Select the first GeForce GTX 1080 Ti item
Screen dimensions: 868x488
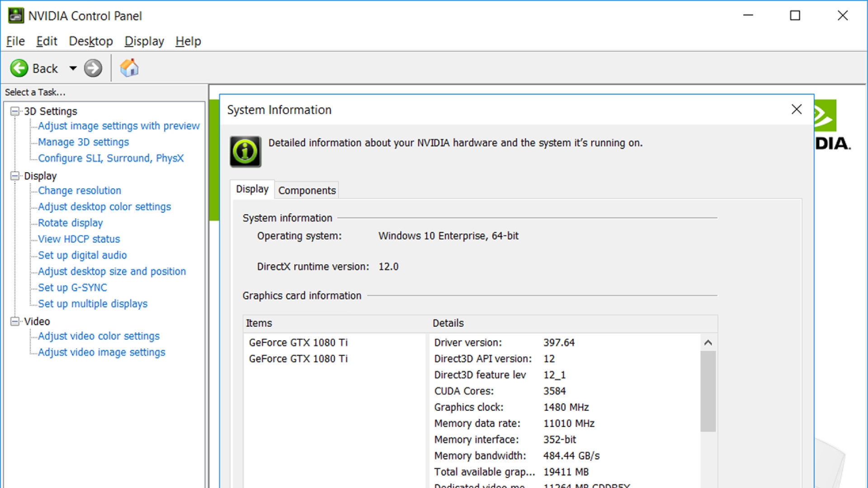298,343
